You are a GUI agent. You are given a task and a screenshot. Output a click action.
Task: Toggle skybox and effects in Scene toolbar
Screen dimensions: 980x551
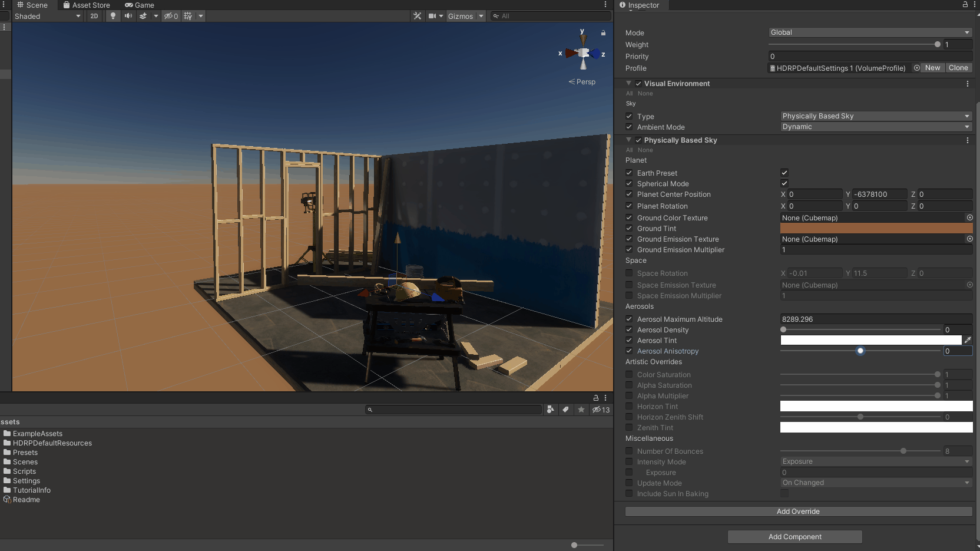click(143, 16)
